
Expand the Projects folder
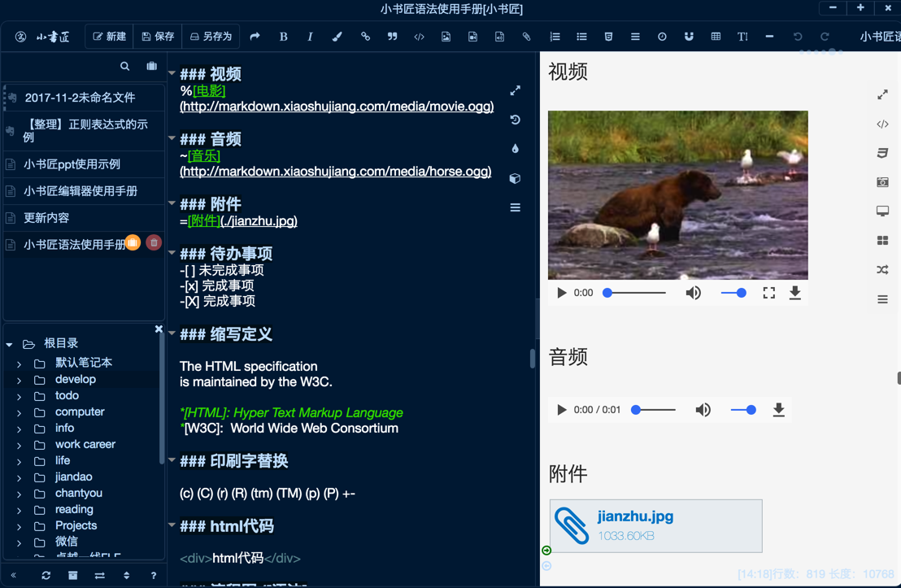(19, 526)
